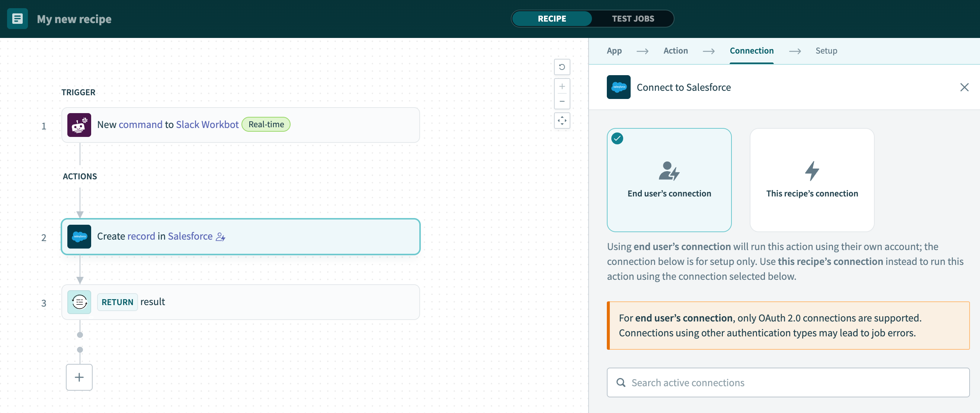Open the record link in step 2
Viewport: 980px width, 413px height.
pyautogui.click(x=140, y=236)
